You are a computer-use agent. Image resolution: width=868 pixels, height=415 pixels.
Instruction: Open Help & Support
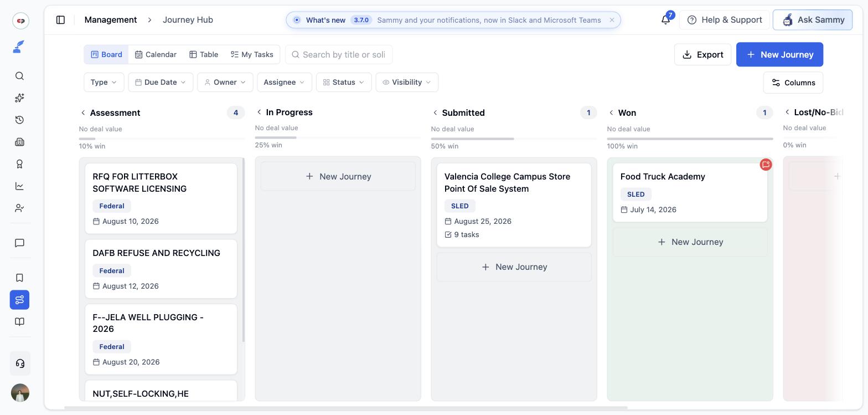click(724, 20)
